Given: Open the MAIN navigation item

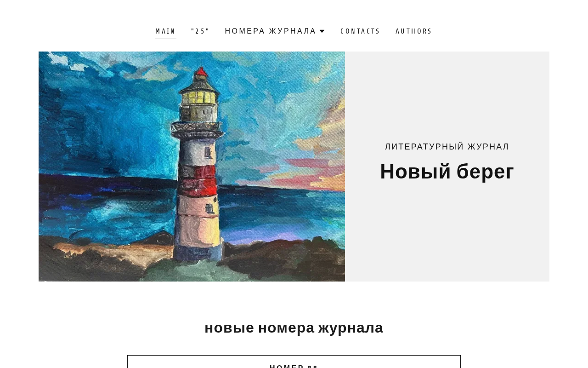Looking at the screenshot, I should tap(165, 31).
